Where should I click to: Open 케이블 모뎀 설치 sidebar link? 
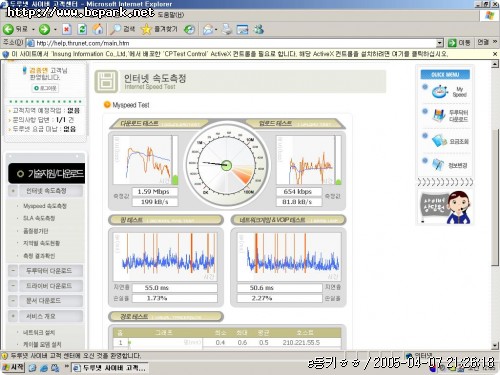[42, 344]
